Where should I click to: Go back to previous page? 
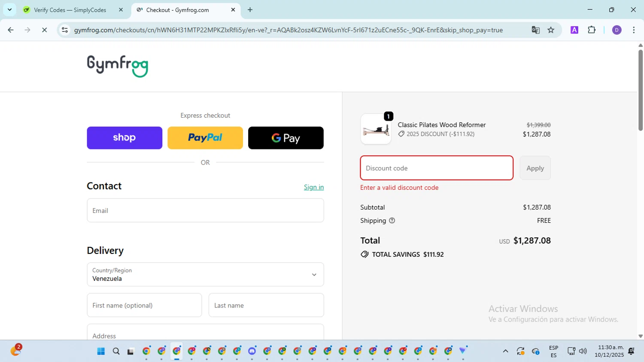11,30
